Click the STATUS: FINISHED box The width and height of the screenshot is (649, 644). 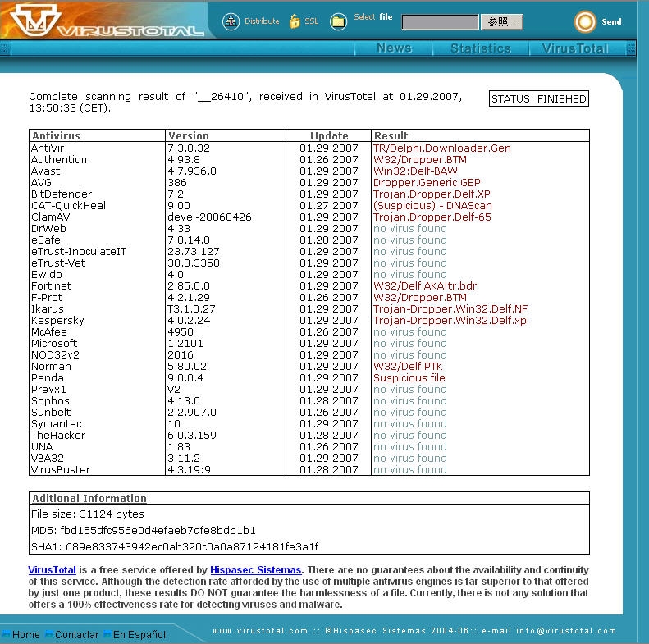pos(538,99)
